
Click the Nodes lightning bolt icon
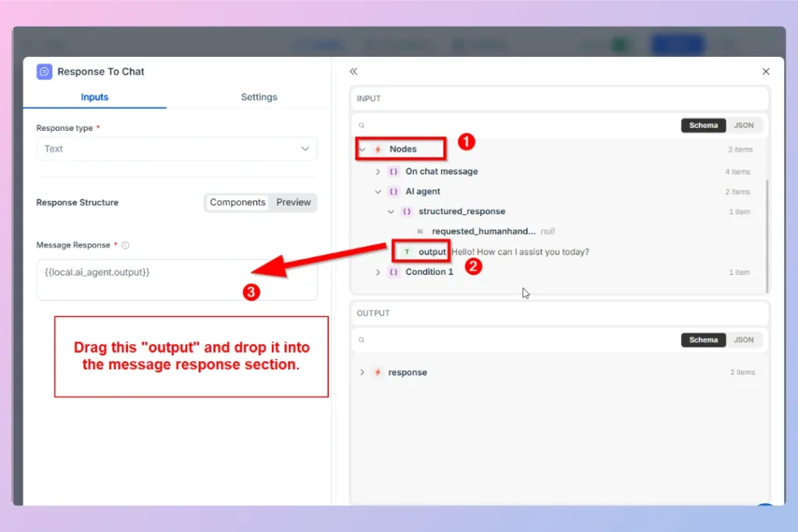click(378, 150)
